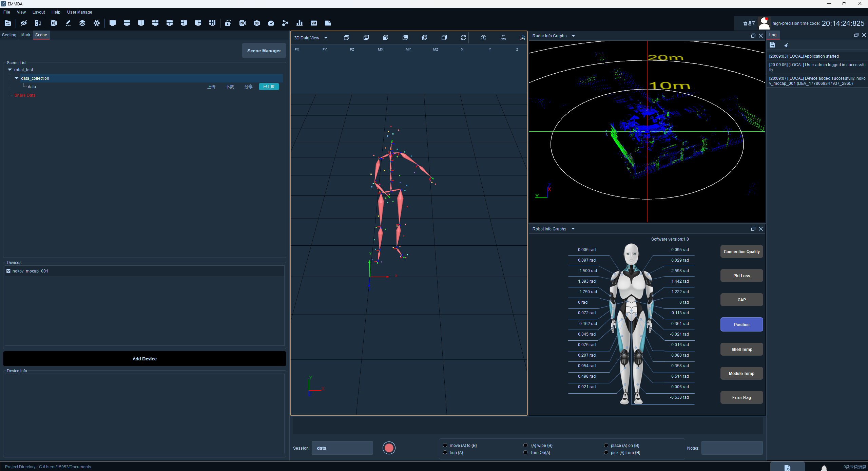Open the Layout menu

tap(39, 12)
